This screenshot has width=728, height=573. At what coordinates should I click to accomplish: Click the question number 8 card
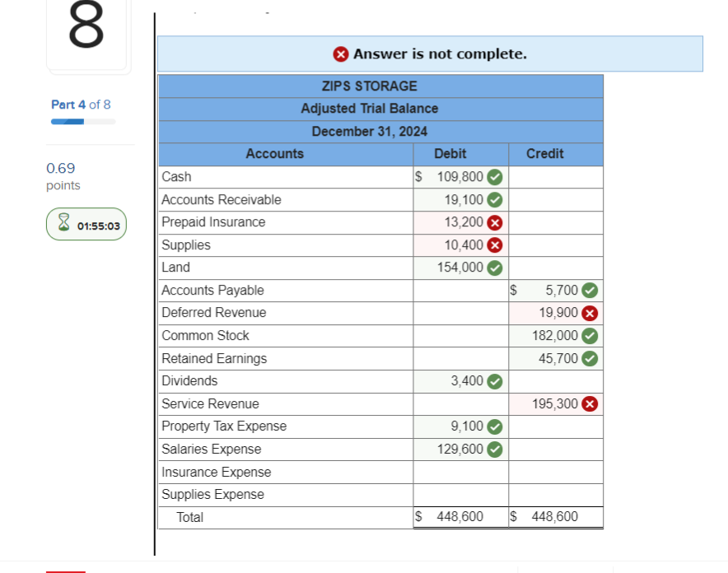click(x=86, y=35)
